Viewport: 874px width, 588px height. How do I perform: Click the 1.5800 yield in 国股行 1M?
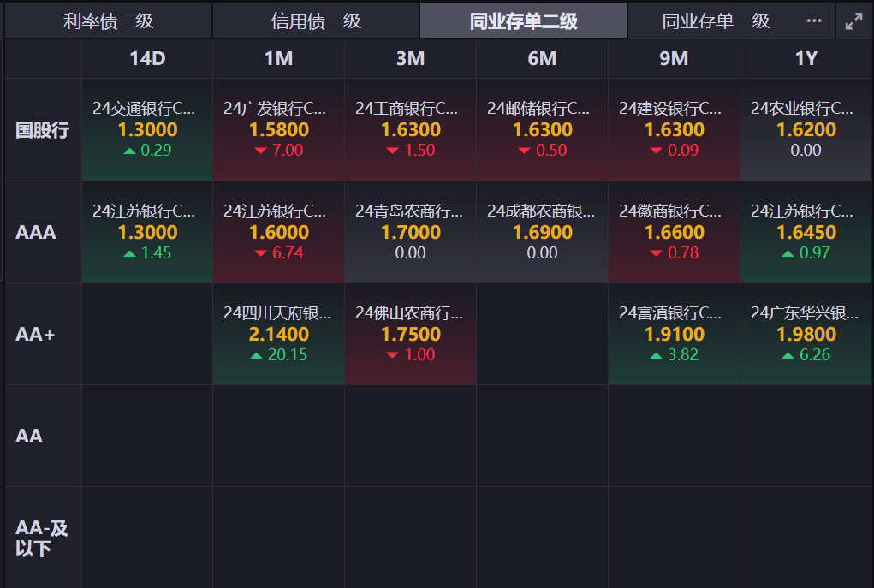pos(279,130)
